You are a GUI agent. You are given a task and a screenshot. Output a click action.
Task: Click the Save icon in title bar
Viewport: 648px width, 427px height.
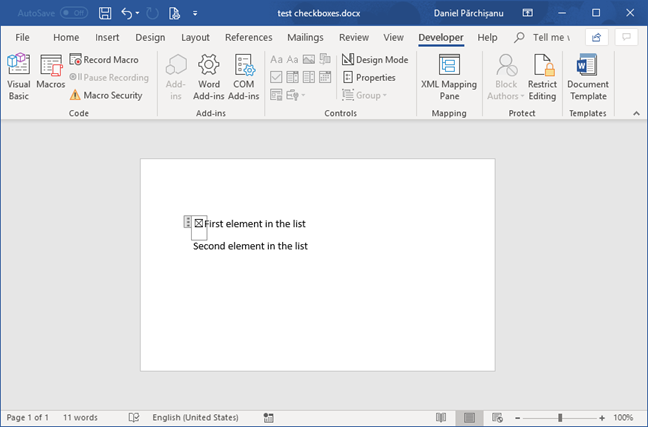pos(105,13)
